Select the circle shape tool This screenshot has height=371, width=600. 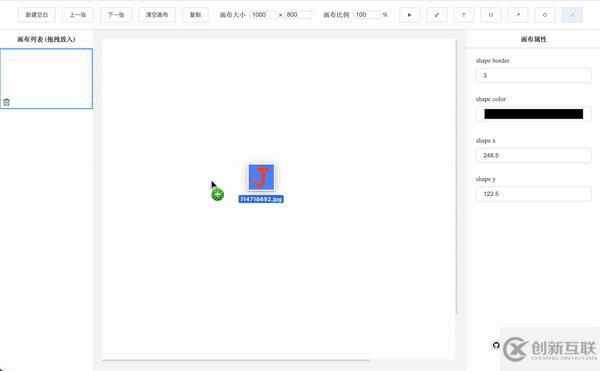[545, 15]
